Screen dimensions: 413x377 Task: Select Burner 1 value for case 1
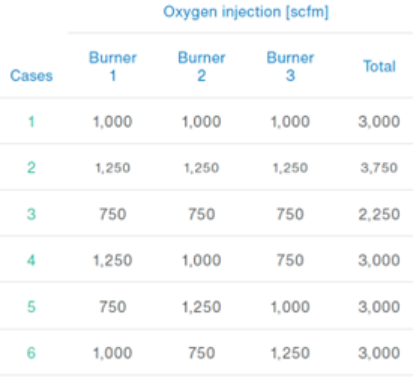click(x=113, y=122)
